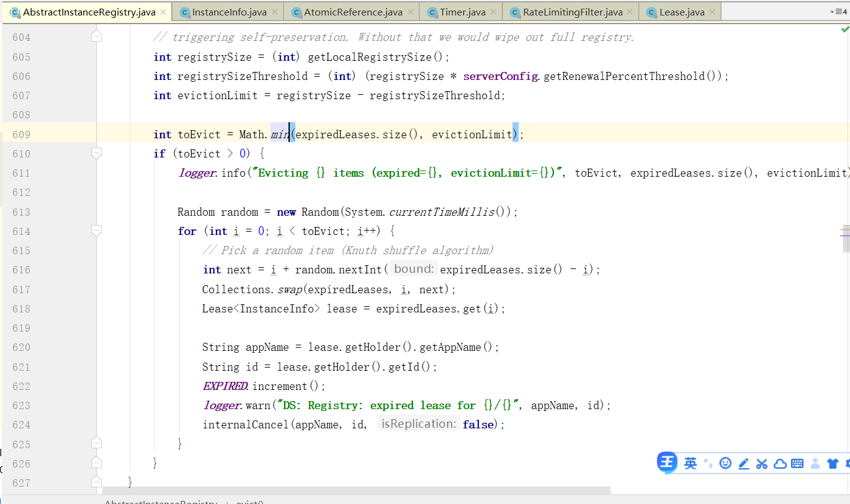Click the green inspection status checkmark
This screenshot has height=504, width=850.
(845, 29)
